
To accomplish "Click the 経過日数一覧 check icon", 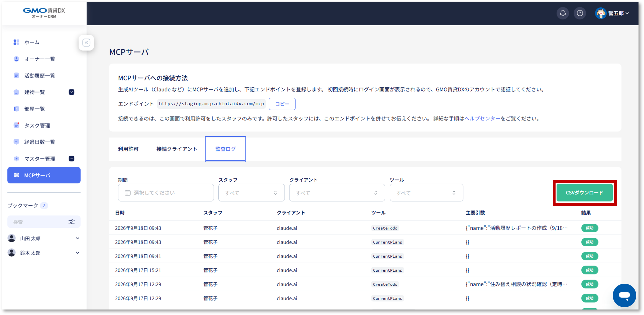I will (x=16, y=142).
